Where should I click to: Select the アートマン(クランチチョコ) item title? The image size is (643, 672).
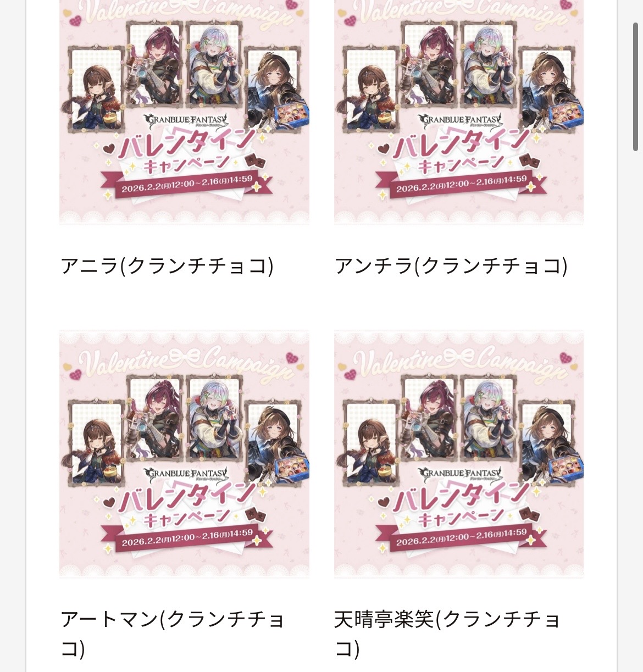tap(172, 634)
